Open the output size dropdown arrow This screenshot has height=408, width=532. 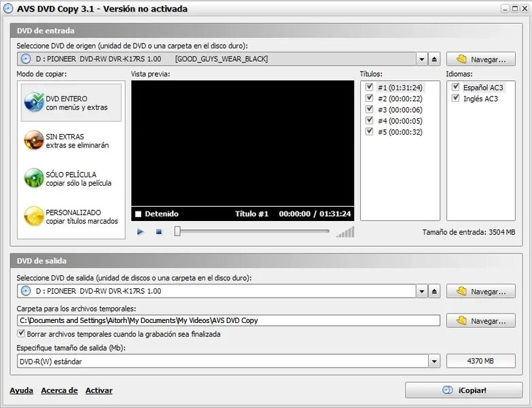[434, 361]
